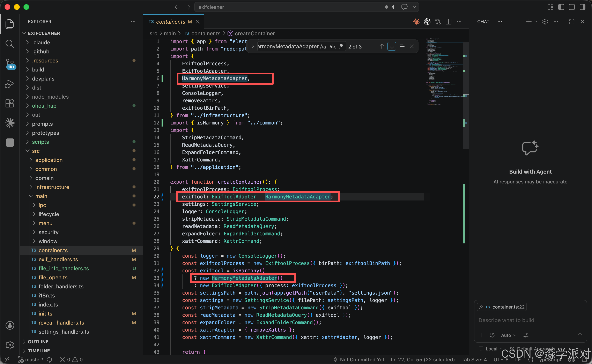The image size is (592, 364).
Task: Open Source Control view with 1K+ badge
Action: pyautogui.click(x=10, y=64)
